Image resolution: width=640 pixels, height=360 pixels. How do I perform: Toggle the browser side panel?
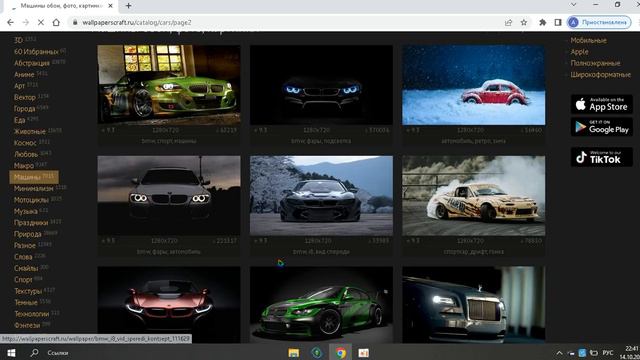[x=558, y=22]
